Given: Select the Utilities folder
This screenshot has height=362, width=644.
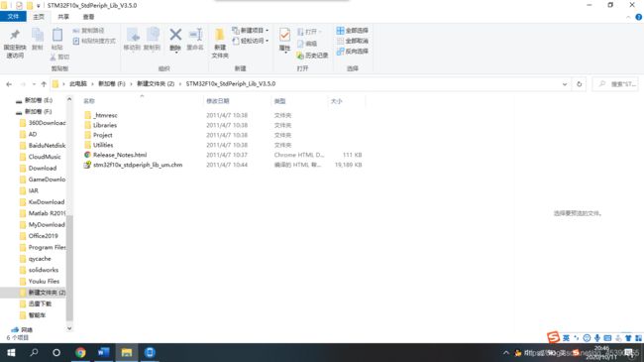Looking at the screenshot, I should click(x=103, y=145).
